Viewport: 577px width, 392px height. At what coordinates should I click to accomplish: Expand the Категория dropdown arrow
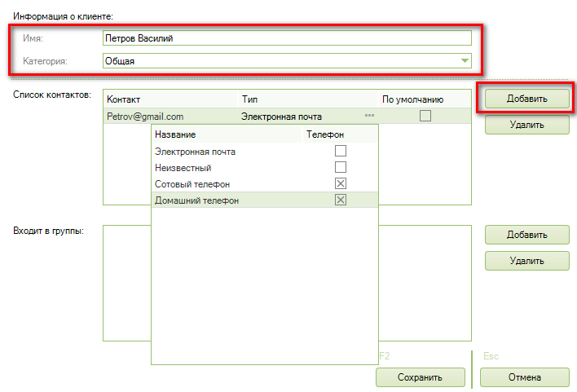coord(465,60)
